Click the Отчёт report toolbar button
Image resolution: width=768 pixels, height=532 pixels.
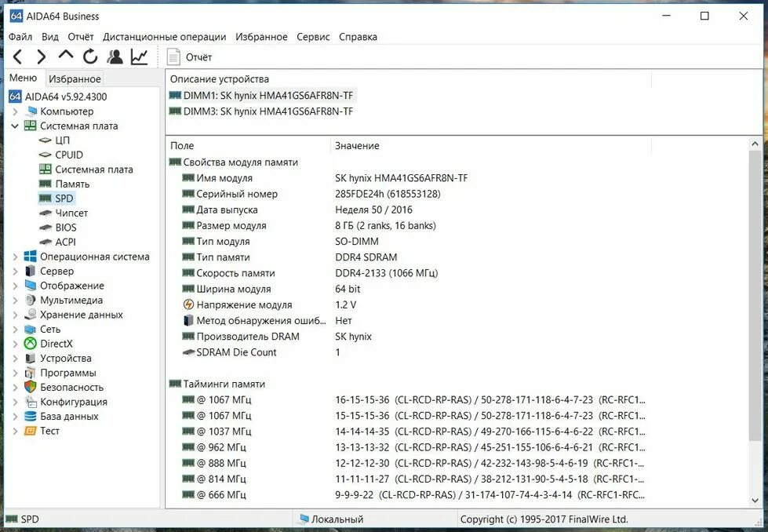pos(189,57)
